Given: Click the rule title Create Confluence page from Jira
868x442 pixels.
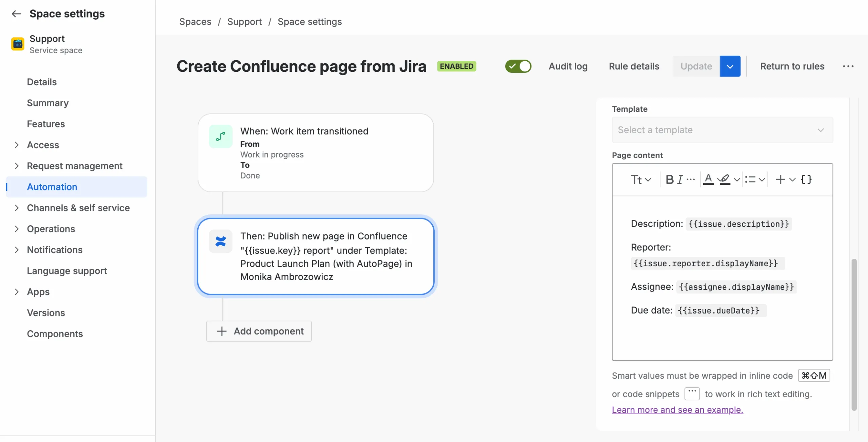Looking at the screenshot, I should point(301,66).
